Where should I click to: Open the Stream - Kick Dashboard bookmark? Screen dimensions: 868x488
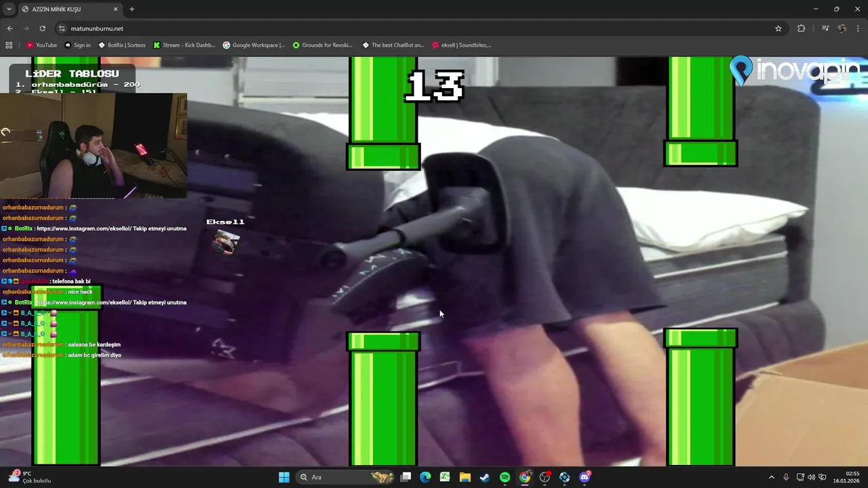(184, 45)
